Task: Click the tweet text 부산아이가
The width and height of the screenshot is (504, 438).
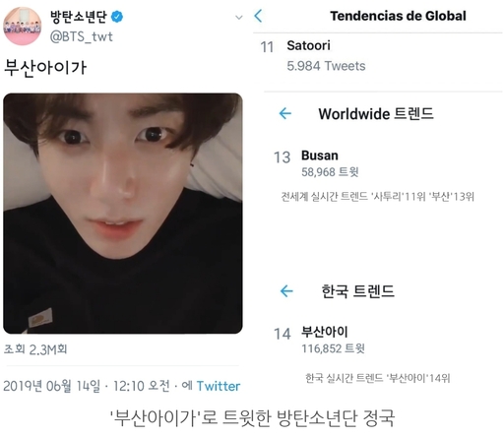Action: pyautogui.click(x=45, y=68)
